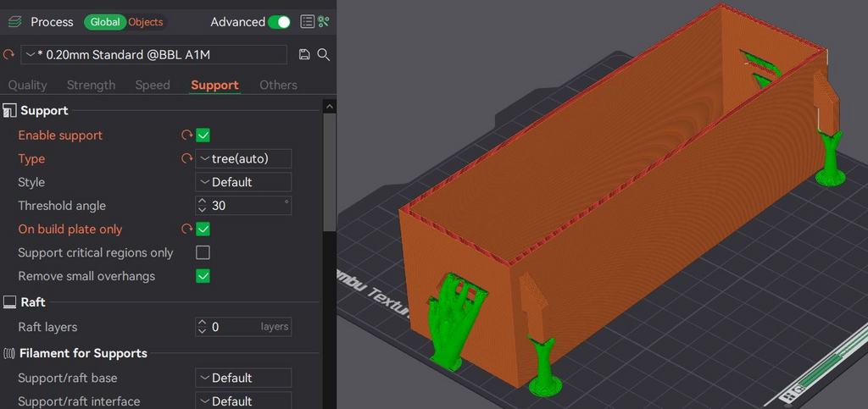Screen dimensions: 868x409
Task: Save the current process preset
Action: point(304,54)
